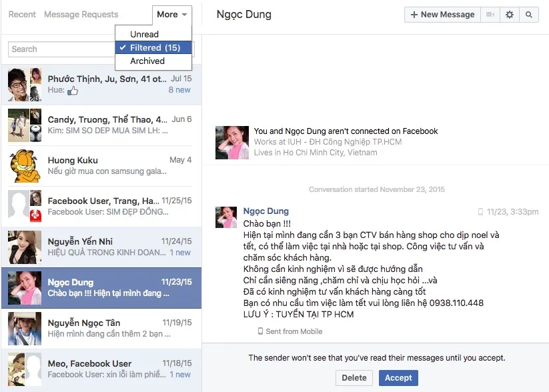Switch to Message Requests tab
This screenshot has height=392, width=549.
pos(81,15)
